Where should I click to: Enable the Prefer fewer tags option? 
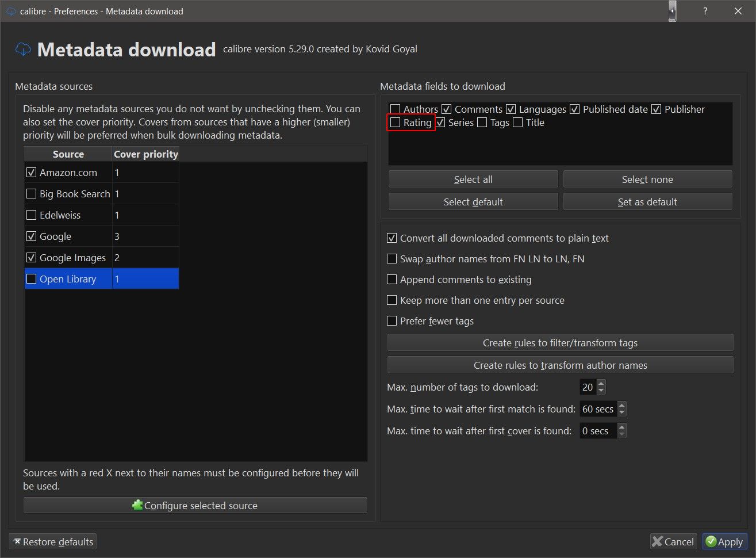[392, 321]
